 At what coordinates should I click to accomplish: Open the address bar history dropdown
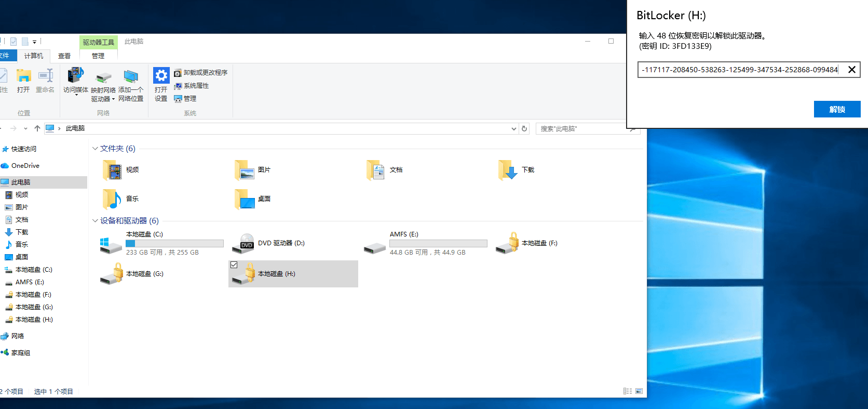(514, 129)
